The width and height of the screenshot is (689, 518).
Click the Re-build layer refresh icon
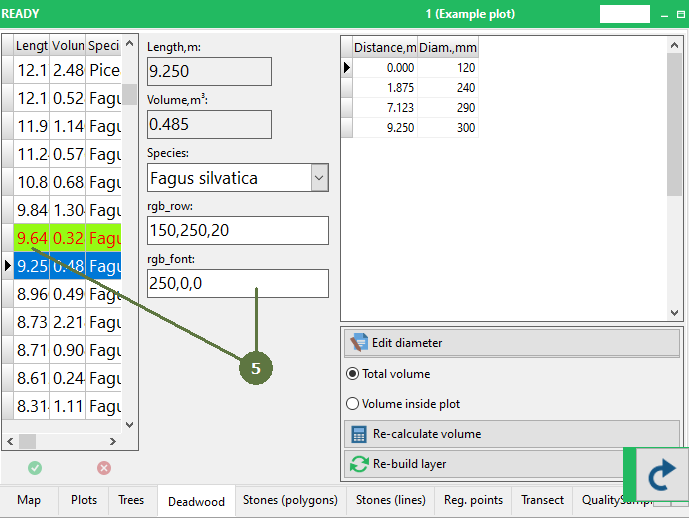[358, 464]
